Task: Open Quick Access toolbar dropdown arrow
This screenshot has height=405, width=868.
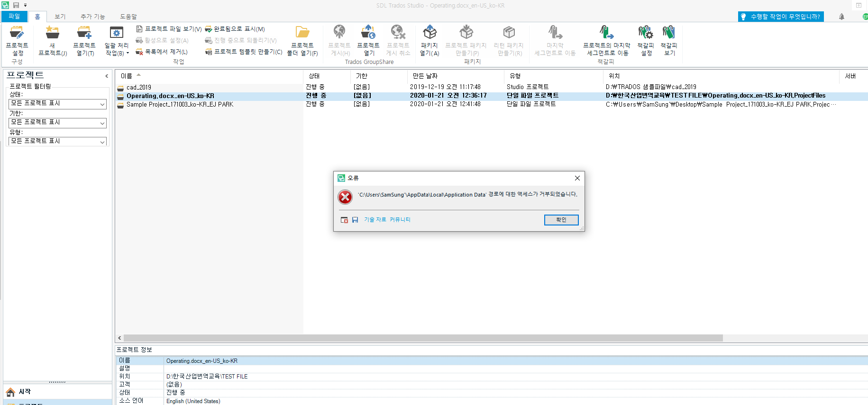Action: click(x=25, y=5)
